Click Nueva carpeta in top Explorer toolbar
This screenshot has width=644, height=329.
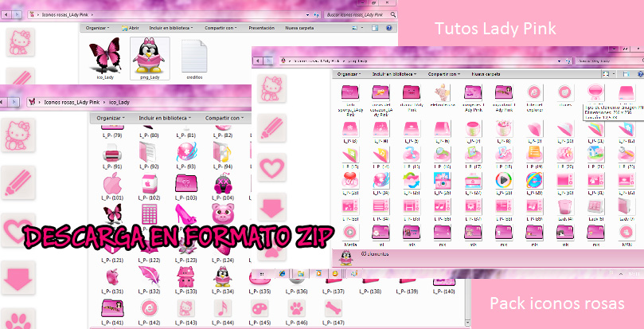tap(299, 28)
